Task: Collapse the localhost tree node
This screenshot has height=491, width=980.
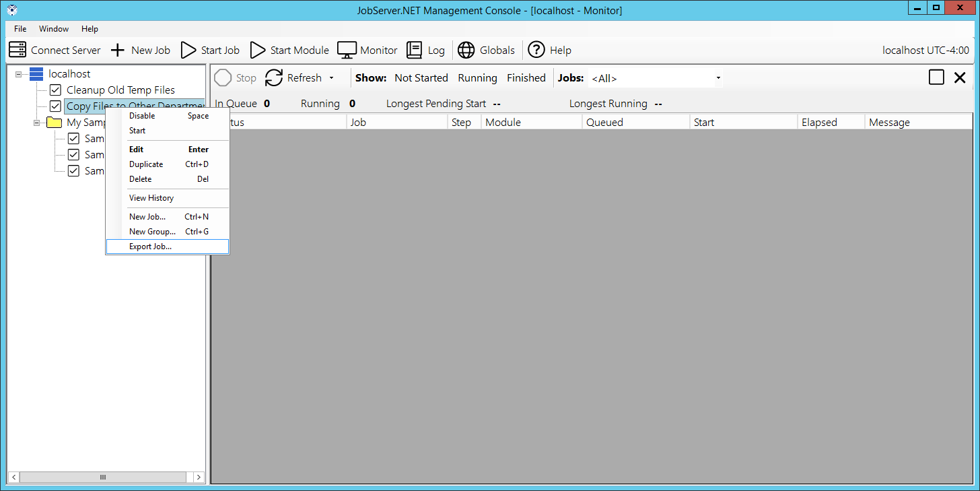Action: [x=18, y=74]
